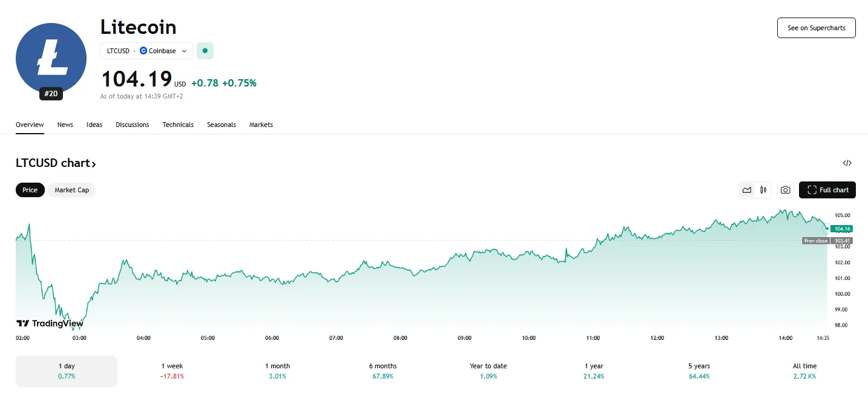This screenshot has height=404, width=868.
Task: Select the 6 months time range
Action: pyautogui.click(x=383, y=371)
